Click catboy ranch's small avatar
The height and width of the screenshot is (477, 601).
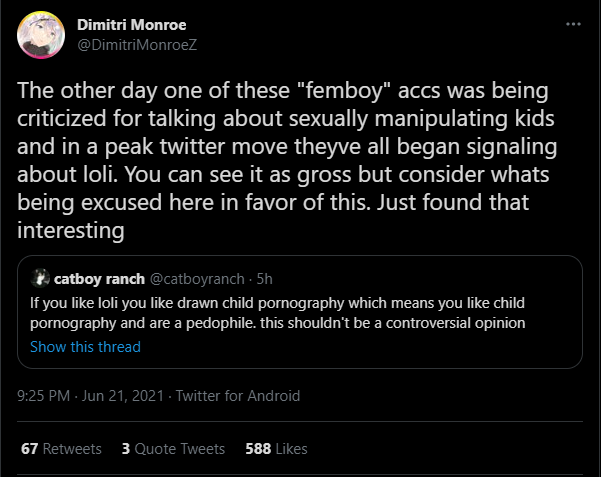[40, 278]
